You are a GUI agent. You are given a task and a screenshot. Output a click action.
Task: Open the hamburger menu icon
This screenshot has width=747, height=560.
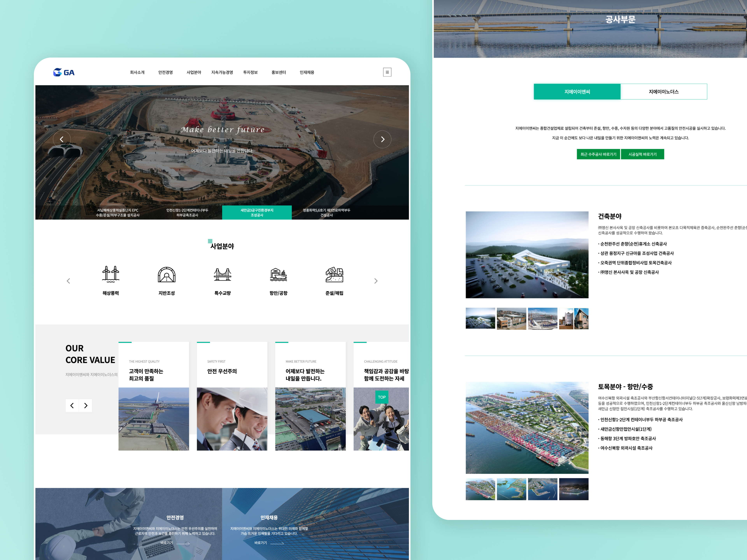pyautogui.click(x=387, y=72)
